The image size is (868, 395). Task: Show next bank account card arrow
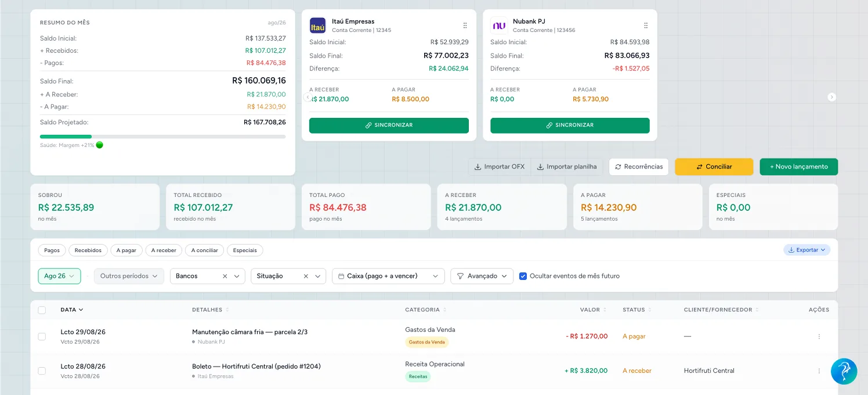click(x=831, y=97)
